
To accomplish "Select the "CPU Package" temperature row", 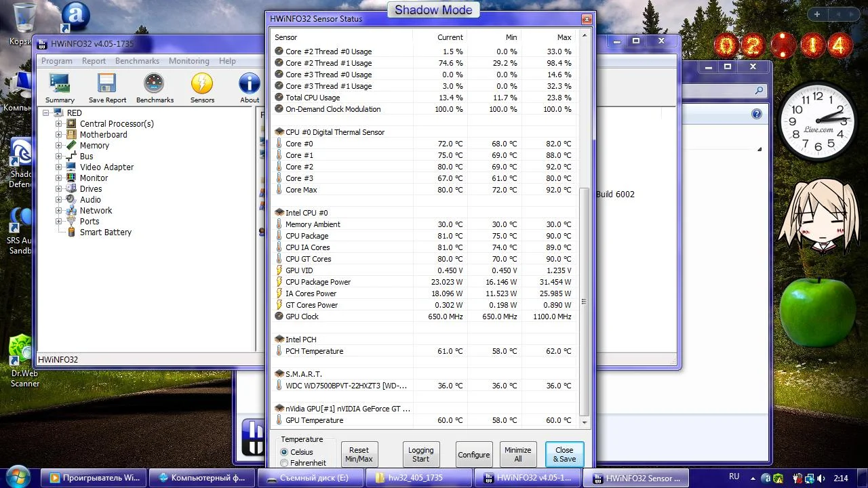I will pos(425,236).
